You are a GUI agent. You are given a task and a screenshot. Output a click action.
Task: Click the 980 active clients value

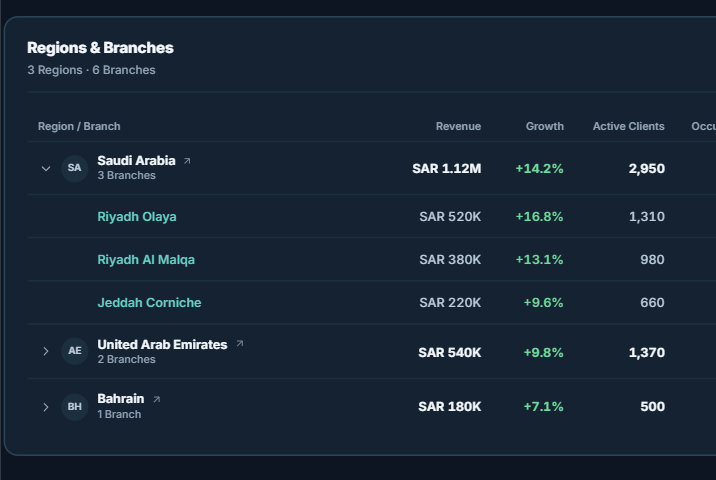click(652, 259)
